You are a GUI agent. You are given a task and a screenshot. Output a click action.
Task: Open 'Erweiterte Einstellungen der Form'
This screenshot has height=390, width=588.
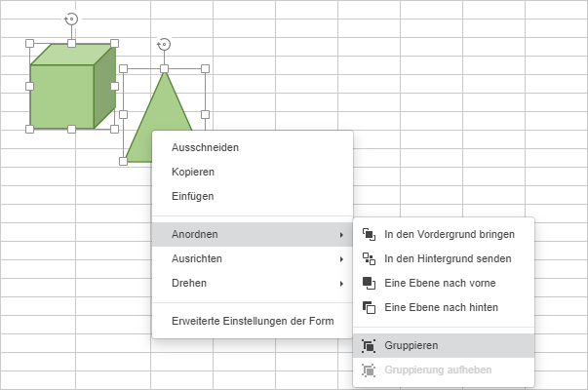coord(253,321)
